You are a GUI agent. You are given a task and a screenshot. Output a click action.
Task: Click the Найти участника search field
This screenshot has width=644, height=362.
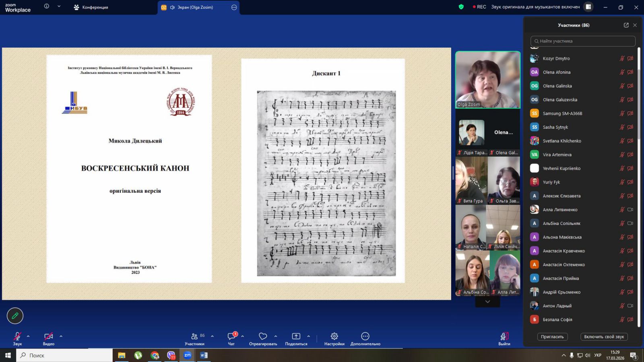coord(582,41)
